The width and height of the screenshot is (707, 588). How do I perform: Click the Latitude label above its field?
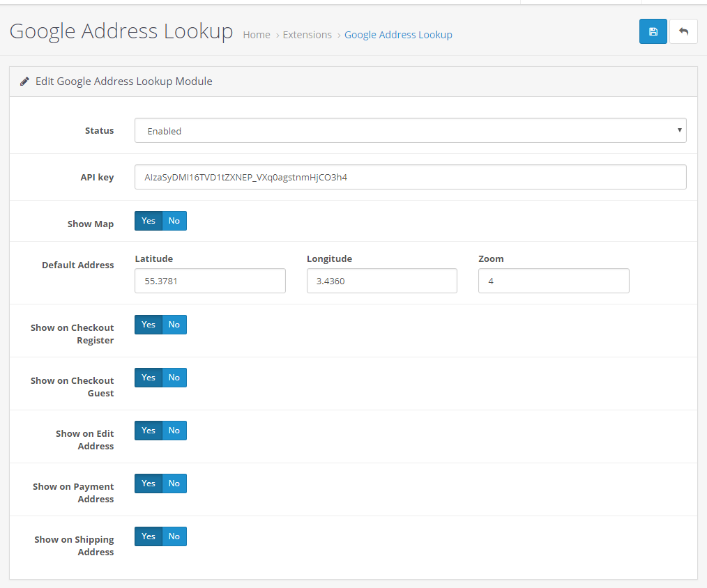[154, 258]
